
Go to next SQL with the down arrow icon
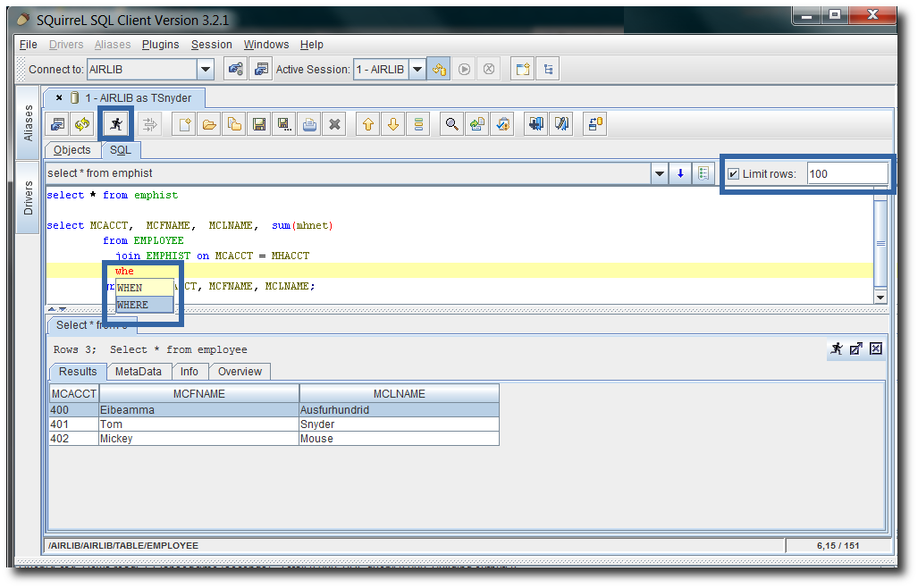pyautogui.click(x=393, y=124)
